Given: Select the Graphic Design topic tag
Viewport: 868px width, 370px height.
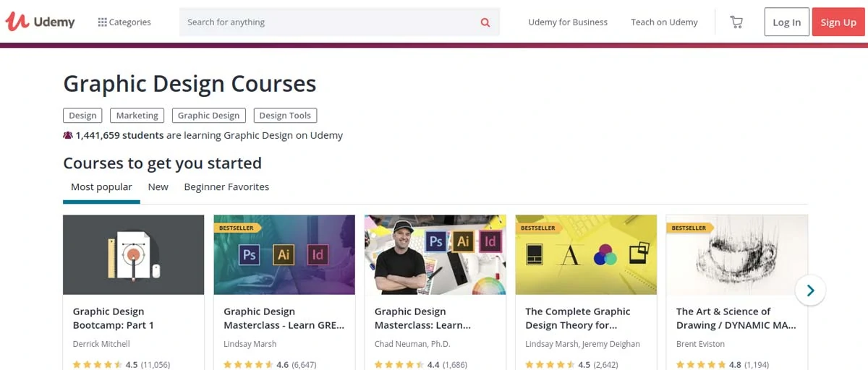Looking at the screenshot, I should point(208,116).
